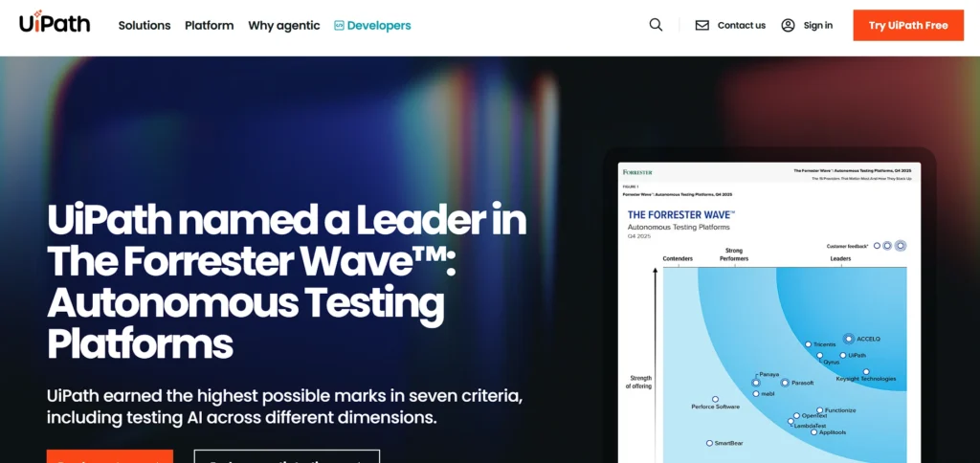Open search with the magnifier icon
This screenshot has height=463, width=980.
click(x=656, y=25)
